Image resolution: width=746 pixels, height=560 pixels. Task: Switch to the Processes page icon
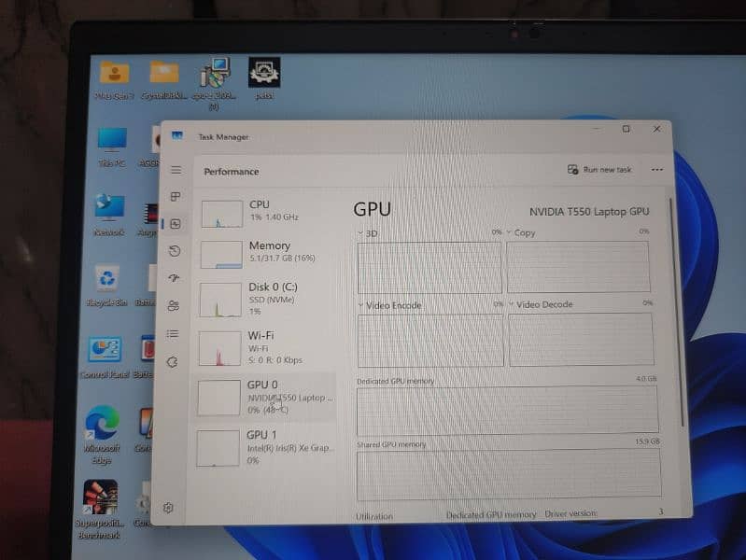click(x=176, y=197)
